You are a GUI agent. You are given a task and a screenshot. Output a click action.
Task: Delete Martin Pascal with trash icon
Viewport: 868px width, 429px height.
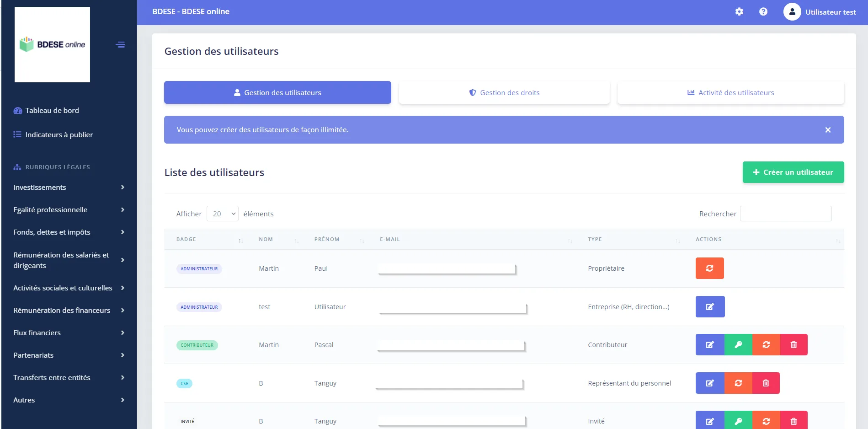794,345
